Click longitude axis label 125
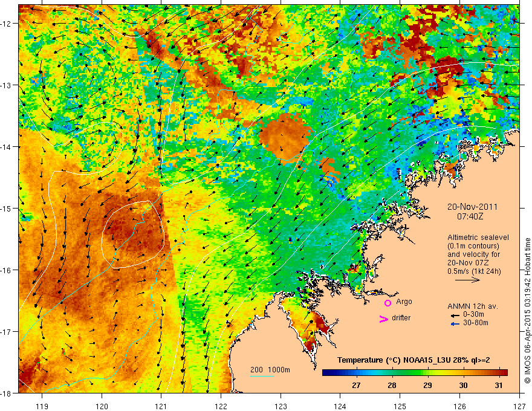This screenshot has width=532, height=411. pyautogui.click(x=400, y=406)
